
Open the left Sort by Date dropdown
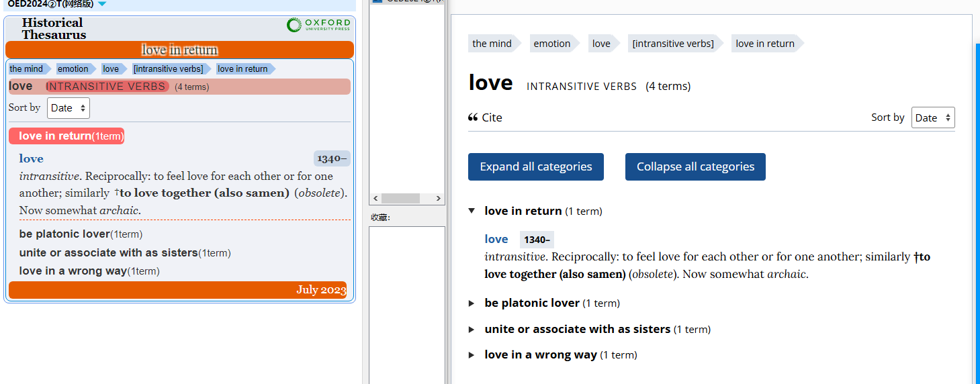click(69, 108)
